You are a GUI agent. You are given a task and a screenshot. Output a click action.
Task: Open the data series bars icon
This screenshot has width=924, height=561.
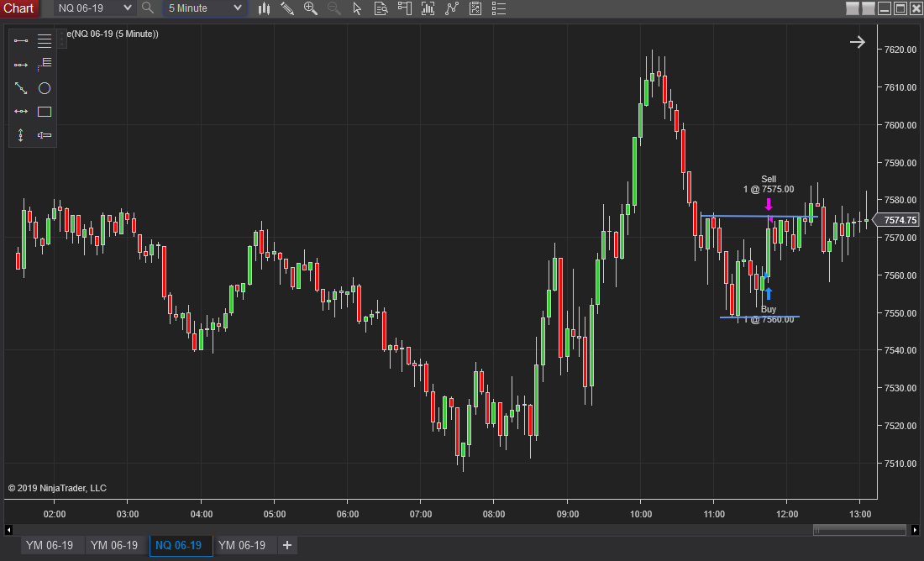(x=428, y=8)
